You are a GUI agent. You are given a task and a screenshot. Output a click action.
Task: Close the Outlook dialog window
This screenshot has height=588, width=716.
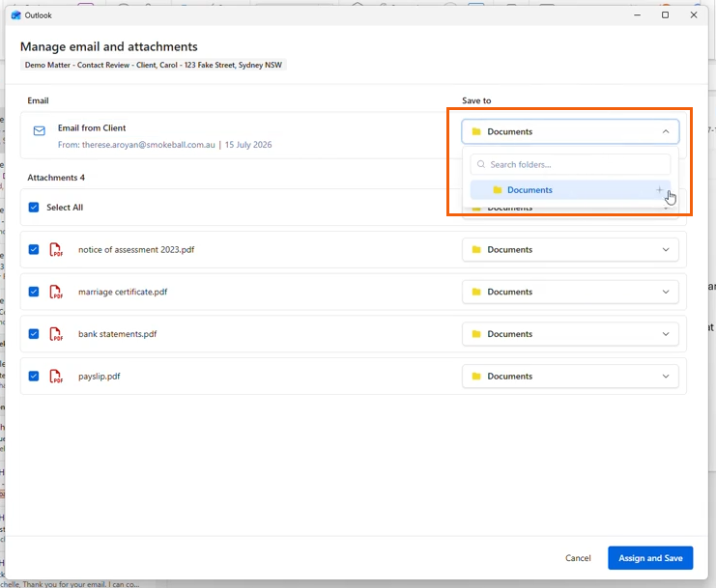pos(694,15)
